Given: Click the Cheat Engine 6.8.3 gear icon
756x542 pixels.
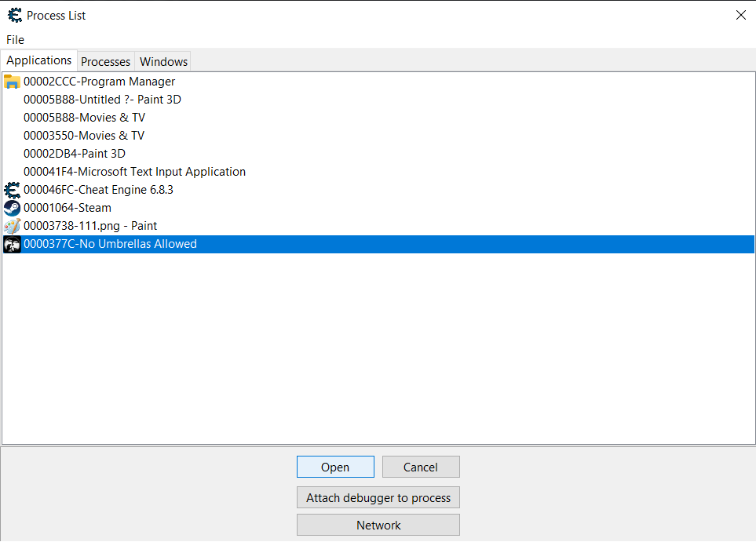Looking at the screenshot, I should tap(12, 190).
